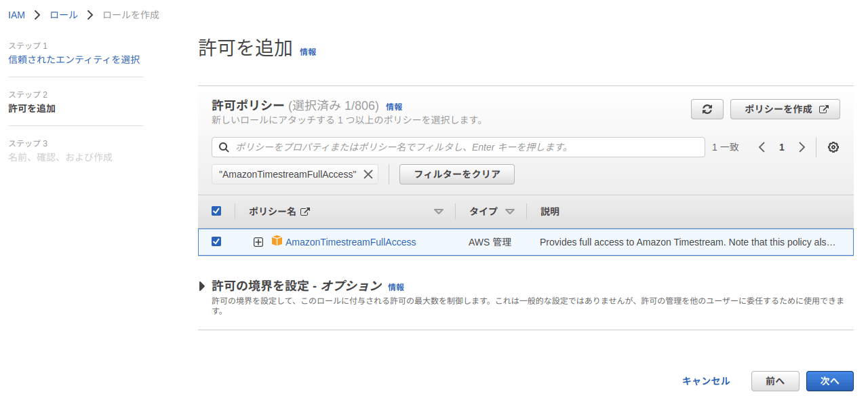Click the external link icon beside ポリシー名
868x413 pixels.
point(305,212)
